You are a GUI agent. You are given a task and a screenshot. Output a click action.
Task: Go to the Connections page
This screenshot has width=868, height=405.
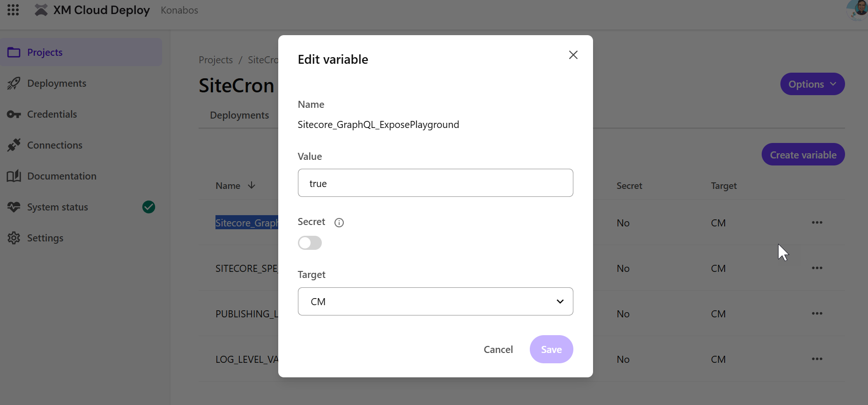click(x=54, y=145)
